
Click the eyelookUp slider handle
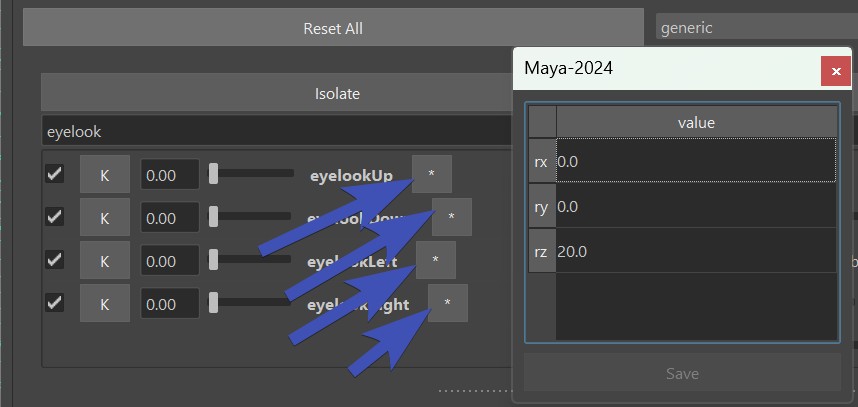pyautogui.click(x=213, y=175)
